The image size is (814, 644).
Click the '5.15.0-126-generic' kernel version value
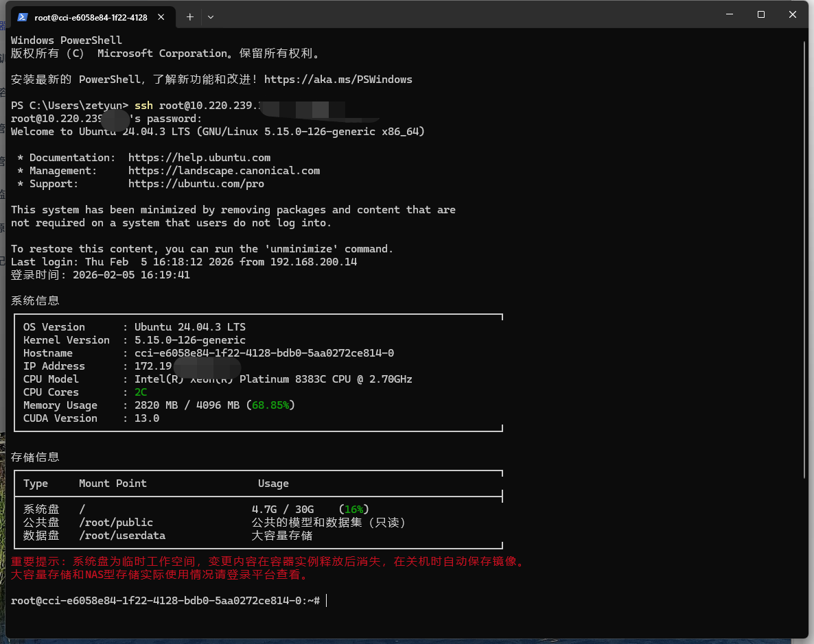point(190,340)
